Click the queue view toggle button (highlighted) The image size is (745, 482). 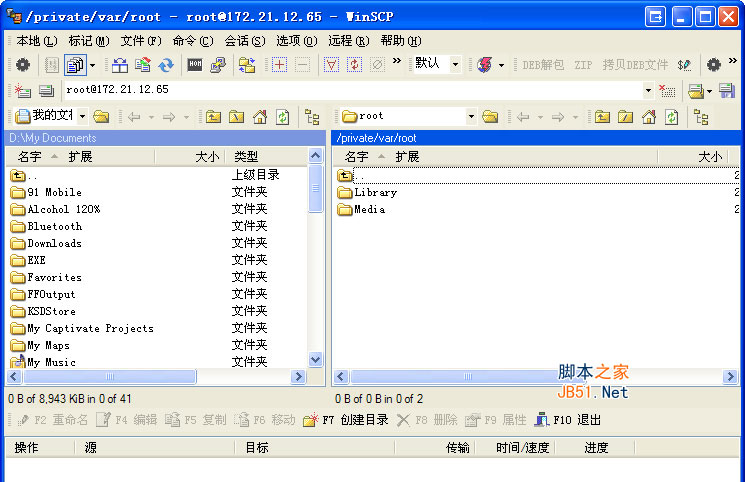(x=75, y=65)
